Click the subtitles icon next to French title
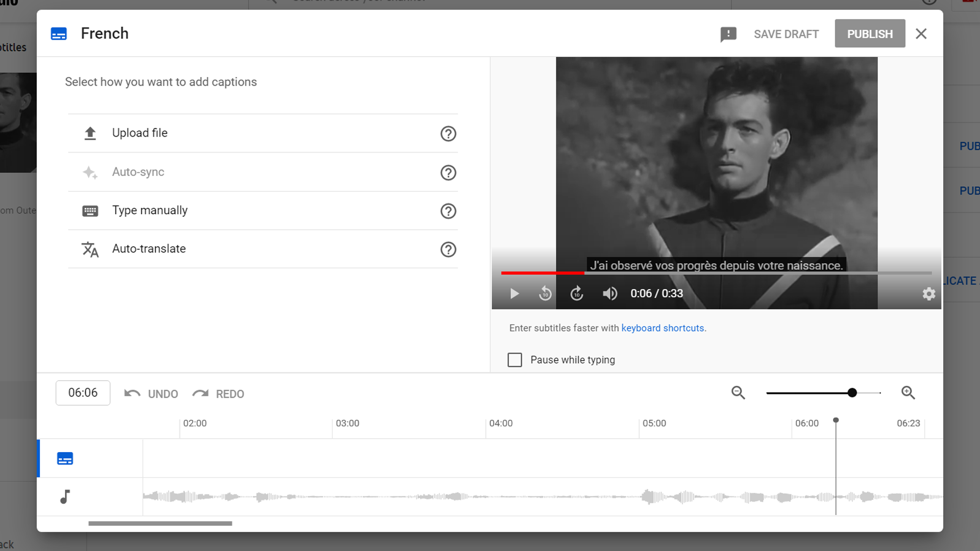Screen dimensions: 980x551 point(59,33)
